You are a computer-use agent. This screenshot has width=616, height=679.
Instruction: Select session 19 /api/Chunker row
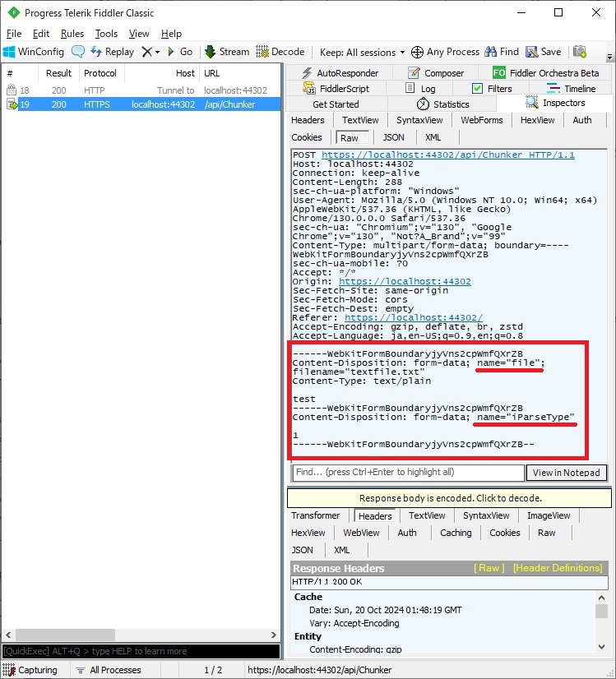click(141, 104)
